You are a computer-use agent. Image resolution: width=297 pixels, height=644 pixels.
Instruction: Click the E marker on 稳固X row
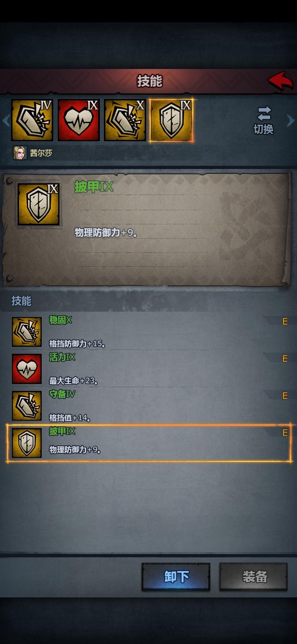(285, 322)
